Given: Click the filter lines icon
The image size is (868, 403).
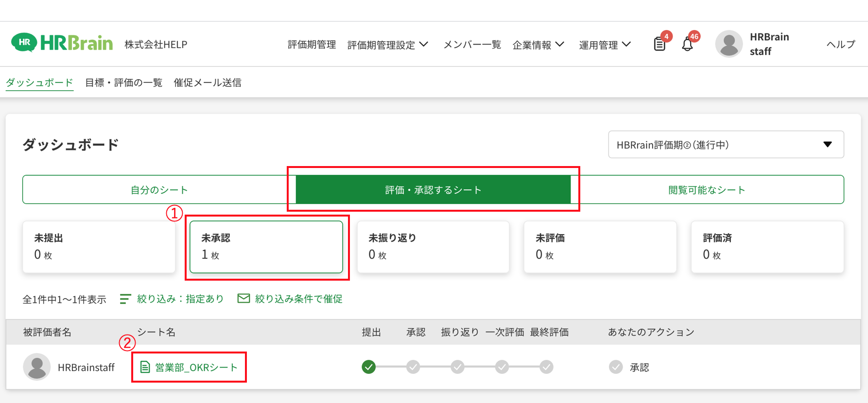Looking at the screenshot, I should (125, 299).
